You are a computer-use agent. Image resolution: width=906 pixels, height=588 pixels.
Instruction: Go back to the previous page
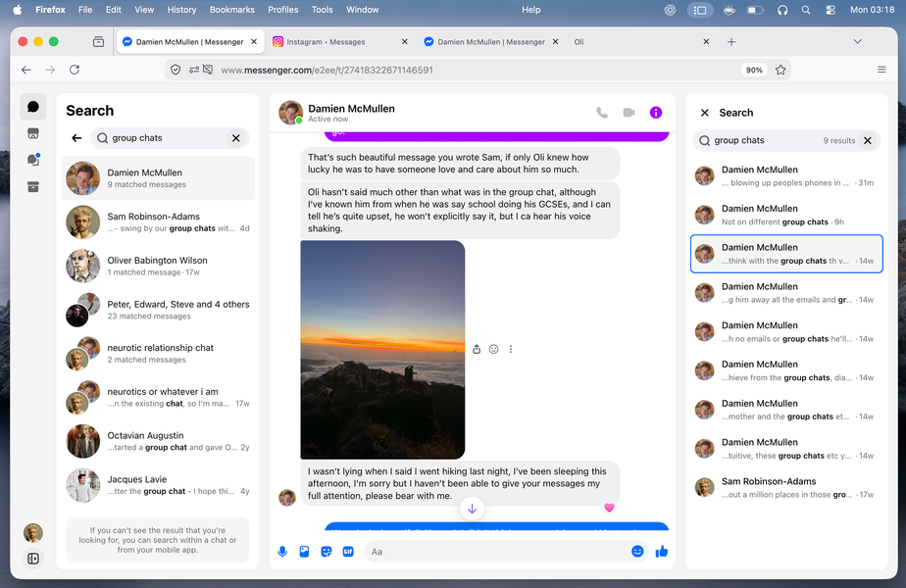click(26, 70)
